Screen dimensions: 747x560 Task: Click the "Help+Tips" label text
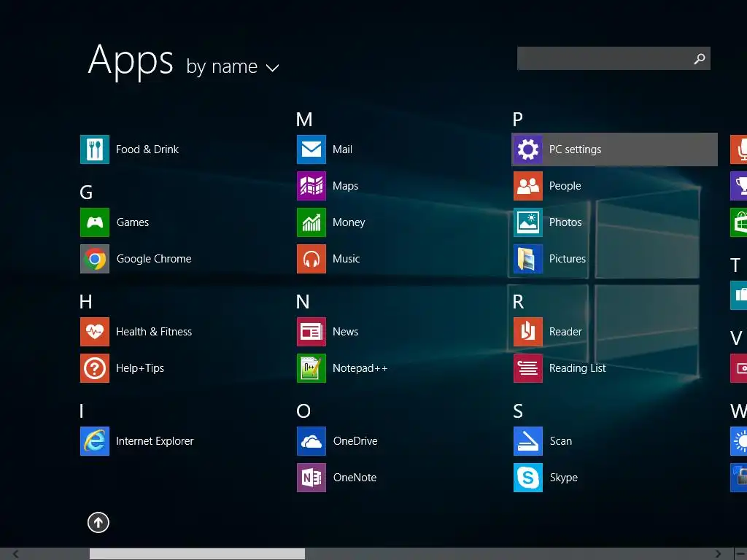pyautogui.click(x=140, y=368)
